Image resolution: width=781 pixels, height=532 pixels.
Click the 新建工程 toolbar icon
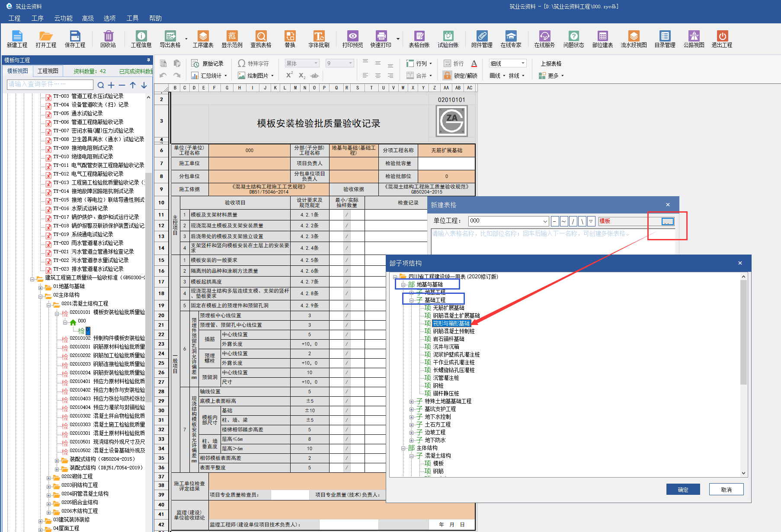tap(17, 39)
